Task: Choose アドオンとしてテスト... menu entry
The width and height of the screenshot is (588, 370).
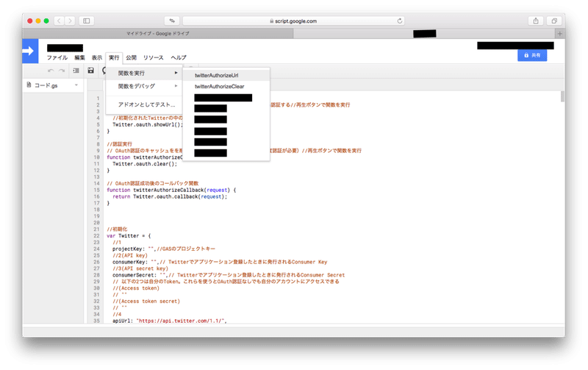Action: coord(144,104)
